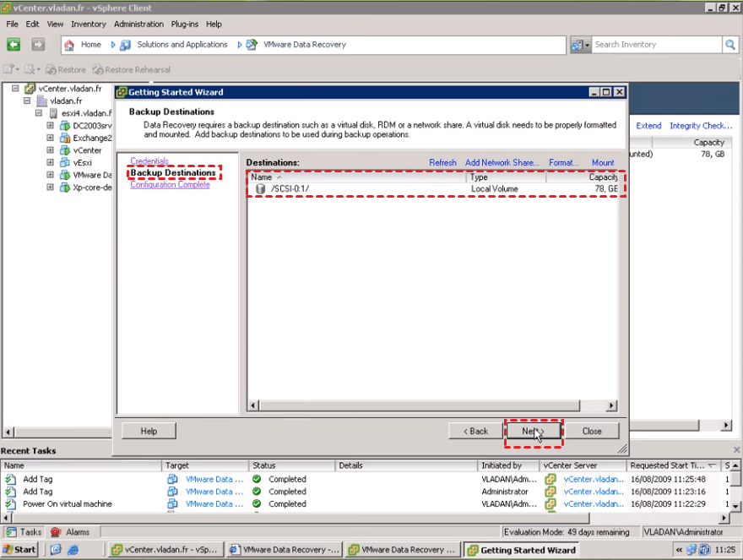
Task: Collapse the vladan.fr datacenter node
Action: [27, 101]
